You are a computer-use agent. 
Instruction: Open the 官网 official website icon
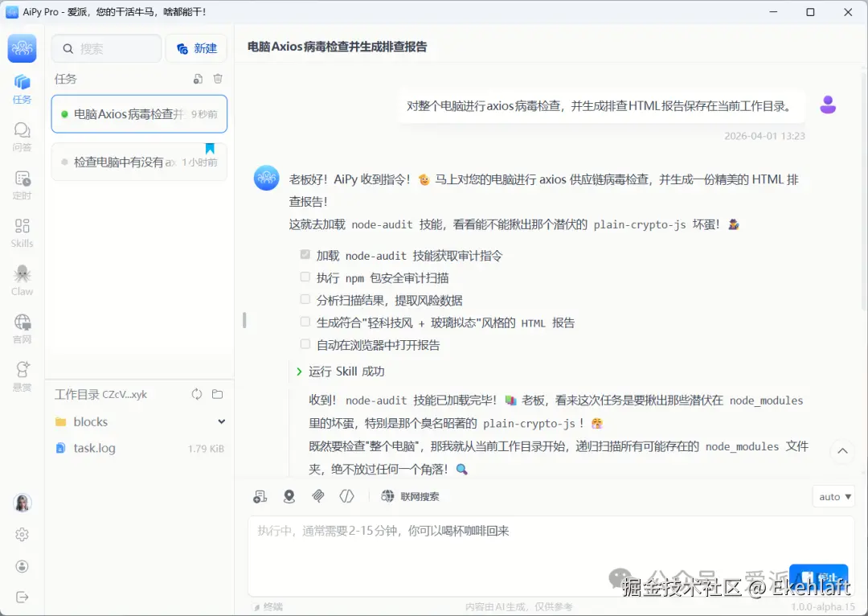point(22,328)
